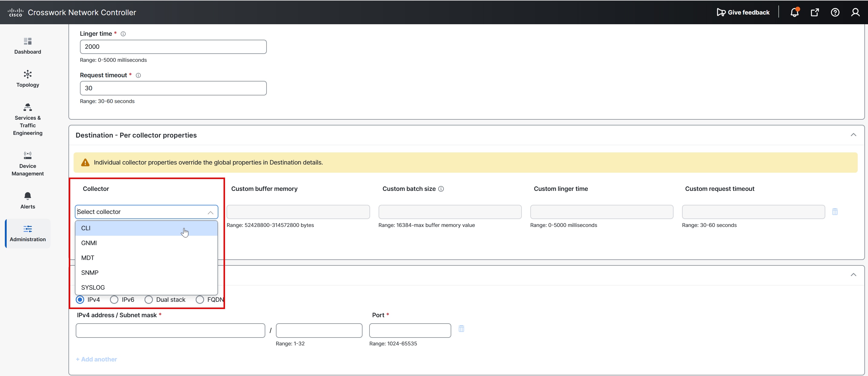Viewport: 868px width, 376px height.
Task: Click the Add another link
Action: point(96,359)
